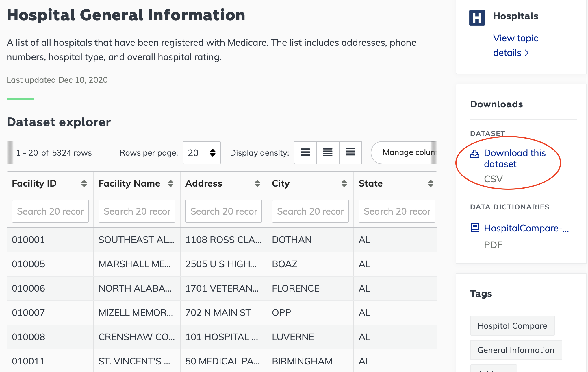This screenshot has width=588, height=372.
Task: Search the Facility Name records field
Action: (x=137, y=211)
